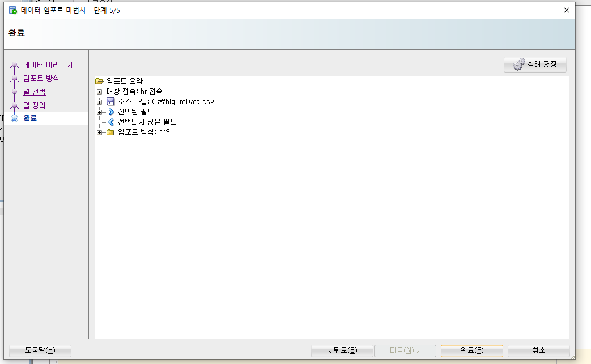Expand the 대상 접속: hr 접속 node

(x=100, y=92)
